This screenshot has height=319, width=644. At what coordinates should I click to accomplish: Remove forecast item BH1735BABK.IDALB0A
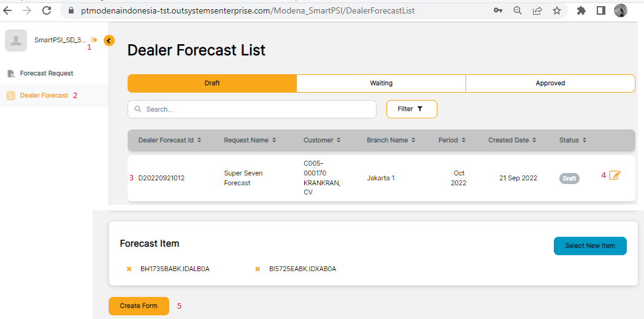129,269
